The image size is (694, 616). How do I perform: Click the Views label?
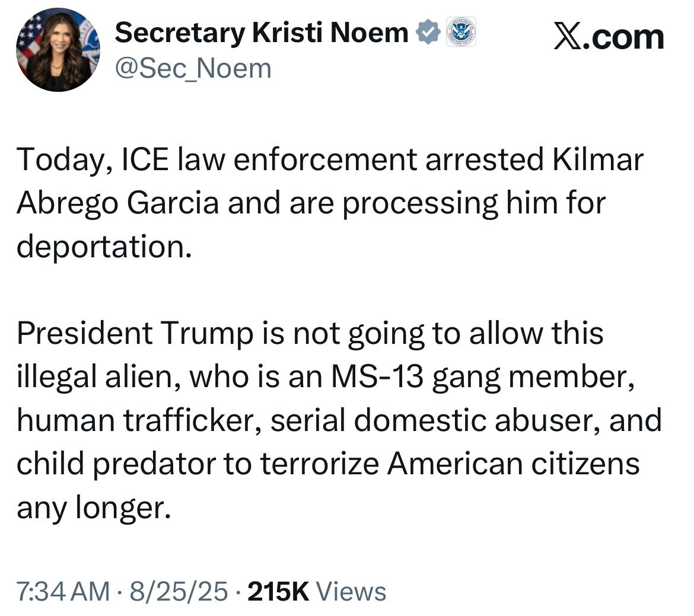click(x=351, y=592)
